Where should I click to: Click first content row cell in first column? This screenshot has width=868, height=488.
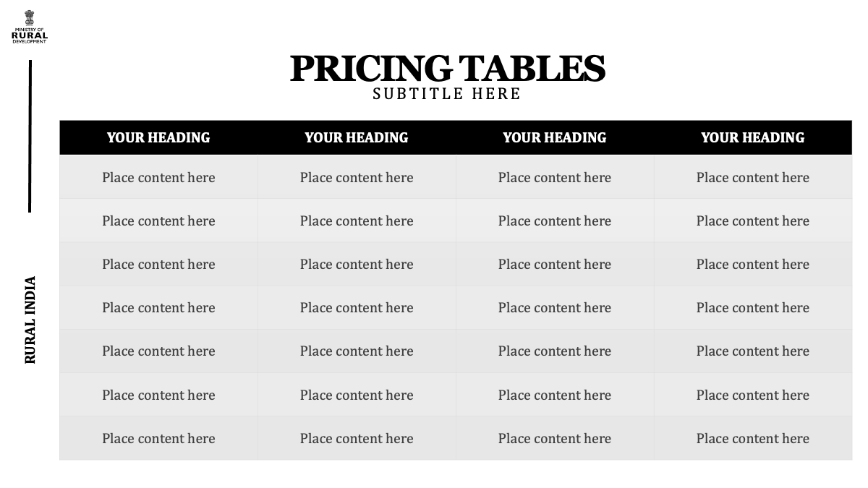click(x=158, y=177)
